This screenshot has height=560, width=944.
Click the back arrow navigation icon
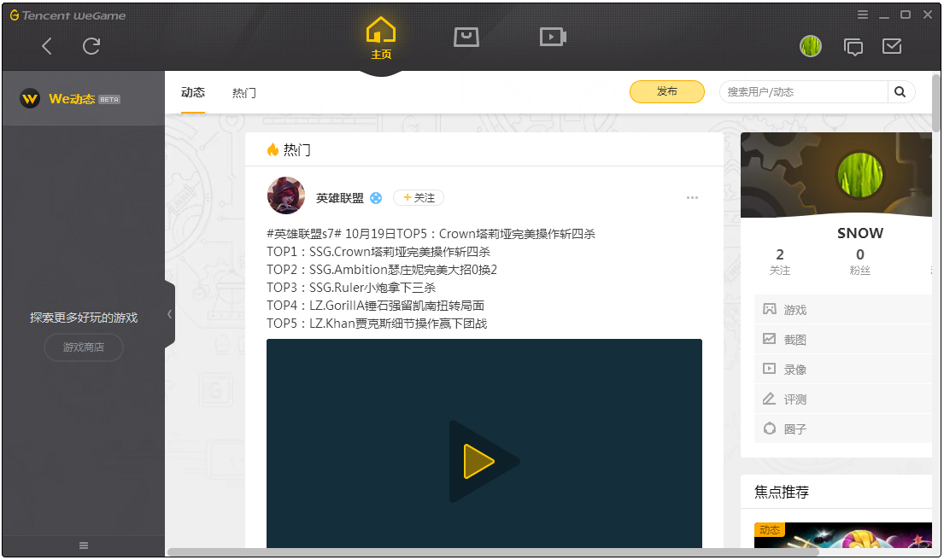pos(47,46)
